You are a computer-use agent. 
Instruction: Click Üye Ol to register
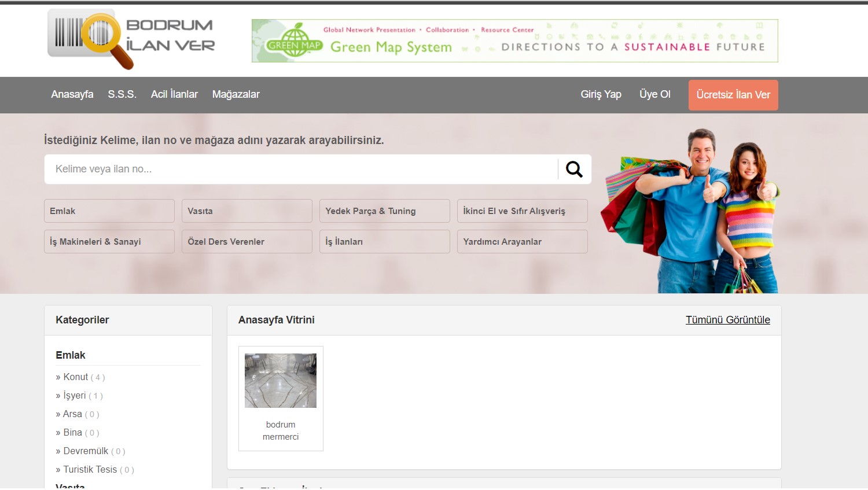[x=654, y=94]
